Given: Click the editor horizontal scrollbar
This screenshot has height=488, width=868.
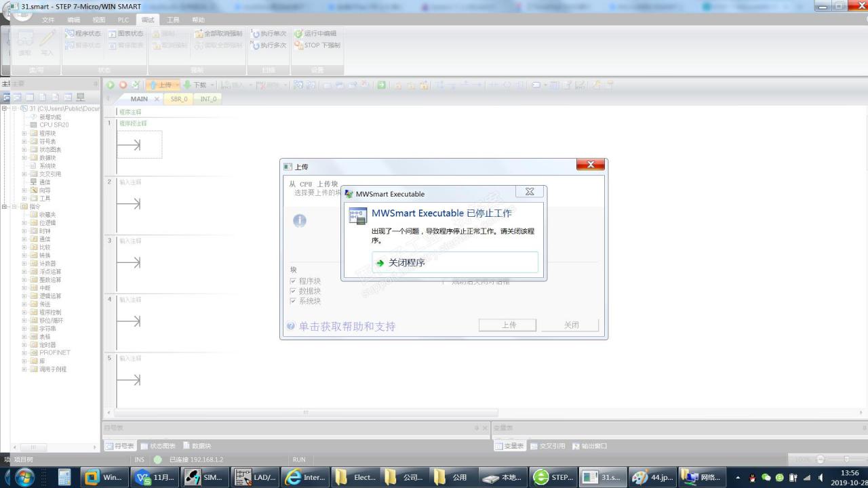Looking at the screenshot, I should 307,412.
